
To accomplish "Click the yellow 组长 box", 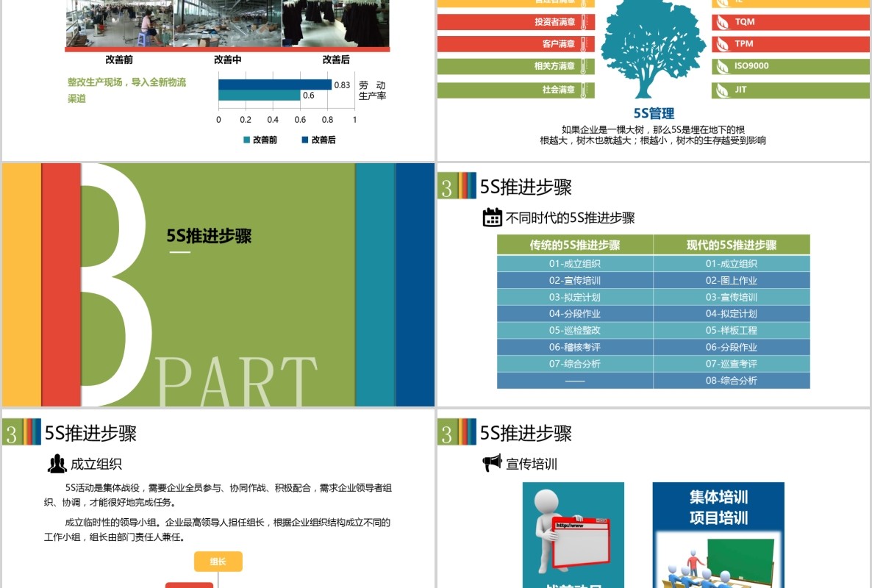I will click(x=218, y=562).
